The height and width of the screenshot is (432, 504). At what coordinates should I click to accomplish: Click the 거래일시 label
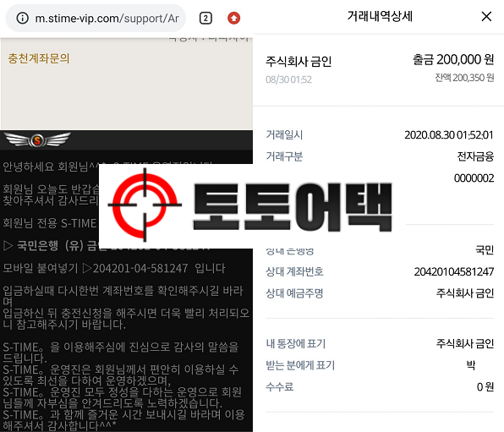tap(284, 135)
